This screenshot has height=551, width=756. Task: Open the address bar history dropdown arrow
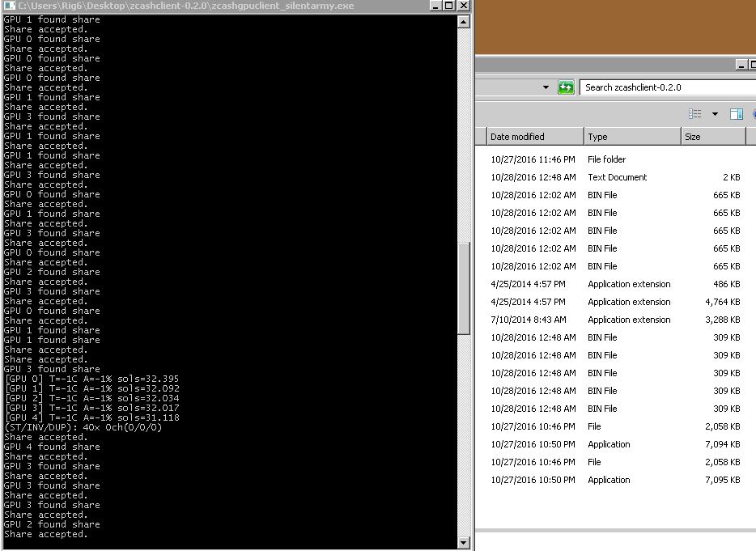click(x=546, y=87)
